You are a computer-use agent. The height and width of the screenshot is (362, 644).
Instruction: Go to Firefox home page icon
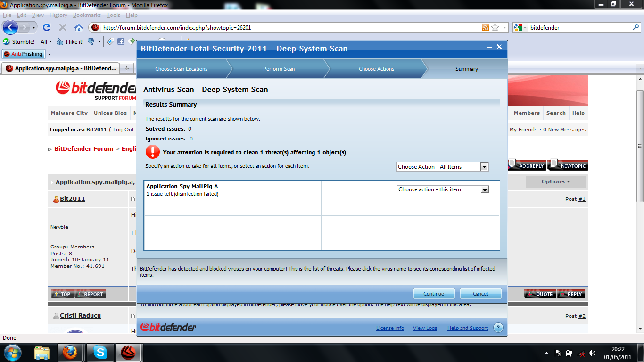[x=79, y=27]
